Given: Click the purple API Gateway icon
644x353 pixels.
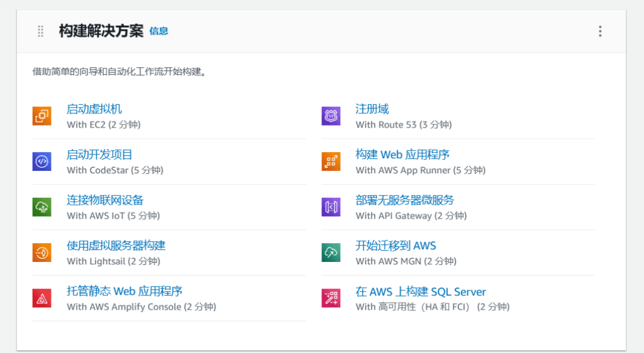Looking at the screenshot, I should pos(331,207).
